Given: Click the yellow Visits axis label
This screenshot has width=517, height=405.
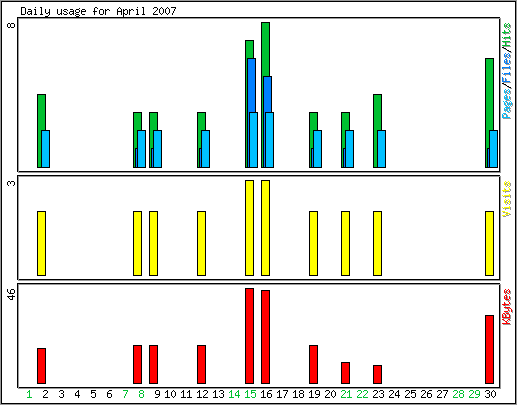Looking at the screenshot, I should (507, 199).
